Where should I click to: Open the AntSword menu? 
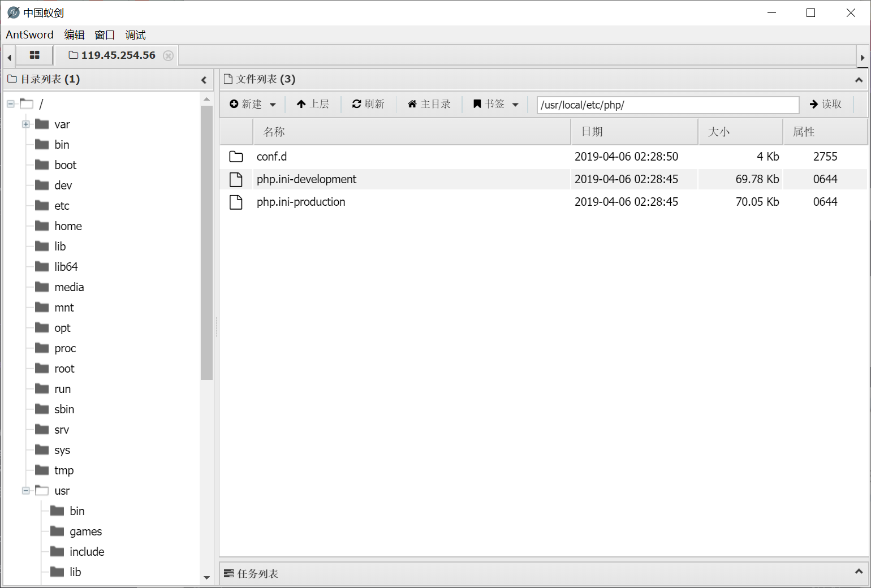pos(29,34)
